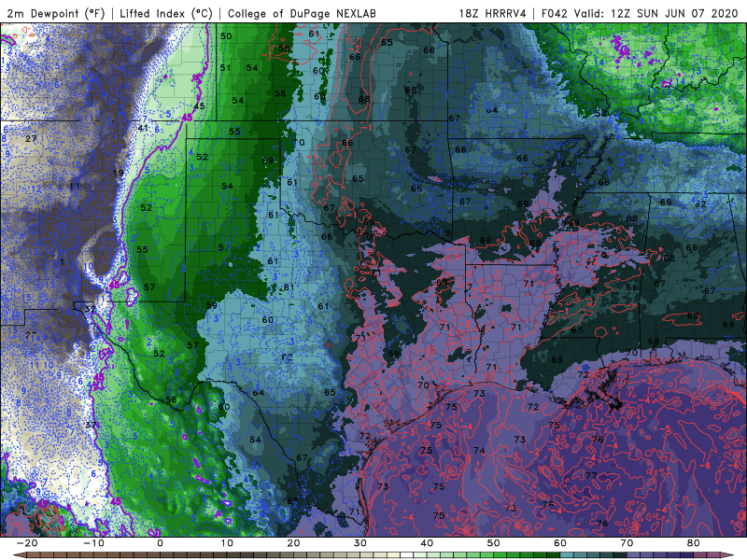Click the '56' dewpoint value on Rio Grande
This screenshot has width=747, height=560.
pos(171,400)
